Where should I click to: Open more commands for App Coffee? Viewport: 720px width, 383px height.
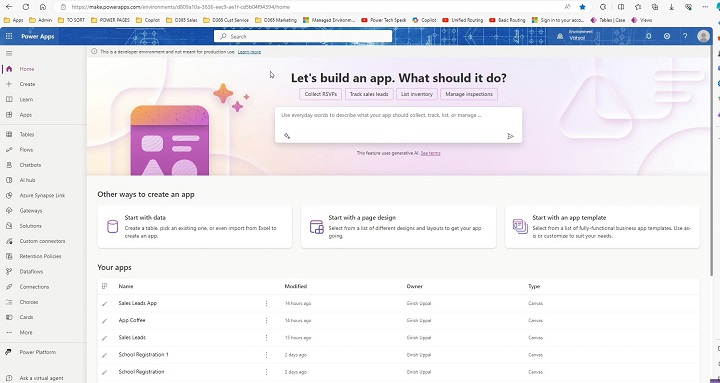(266, 321)
